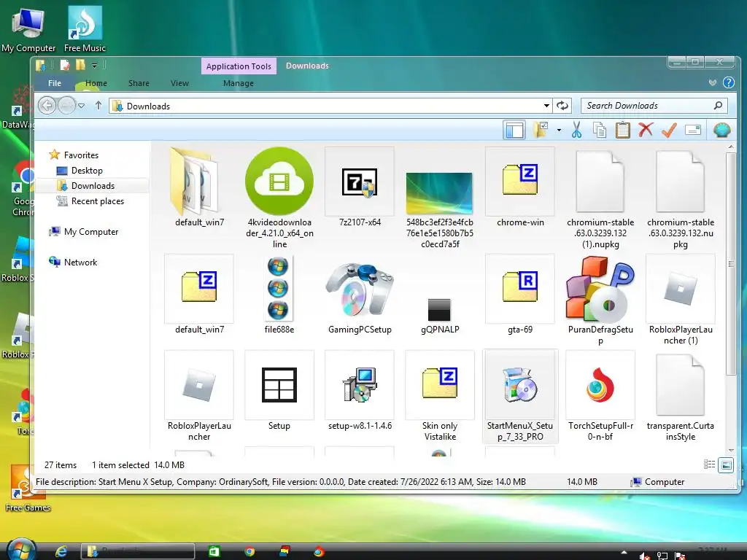Select the StartMenuX_Setup_7_33_PRO file
This screenshot has width=747, height=560.
519,396
